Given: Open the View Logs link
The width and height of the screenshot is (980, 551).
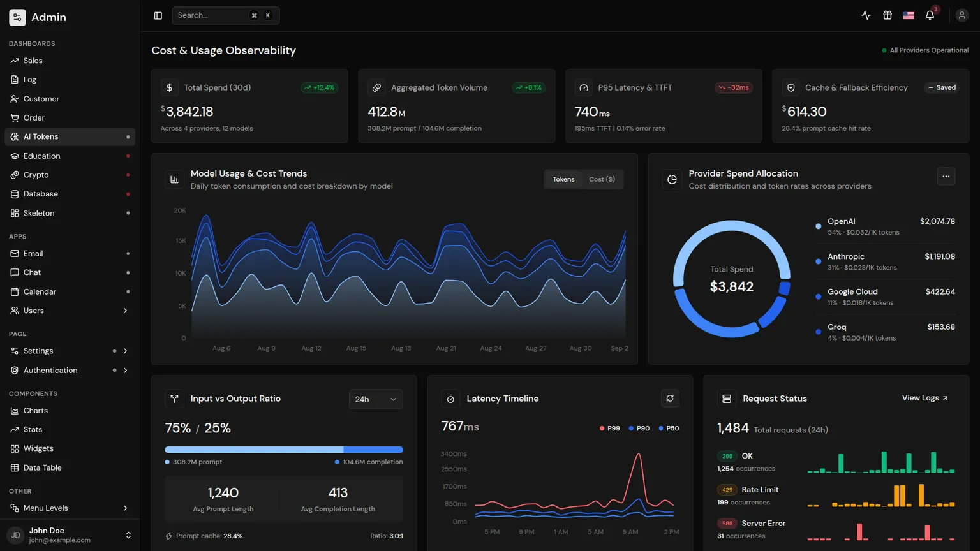Looking at the screenshot, I should [x=925, y=398].
